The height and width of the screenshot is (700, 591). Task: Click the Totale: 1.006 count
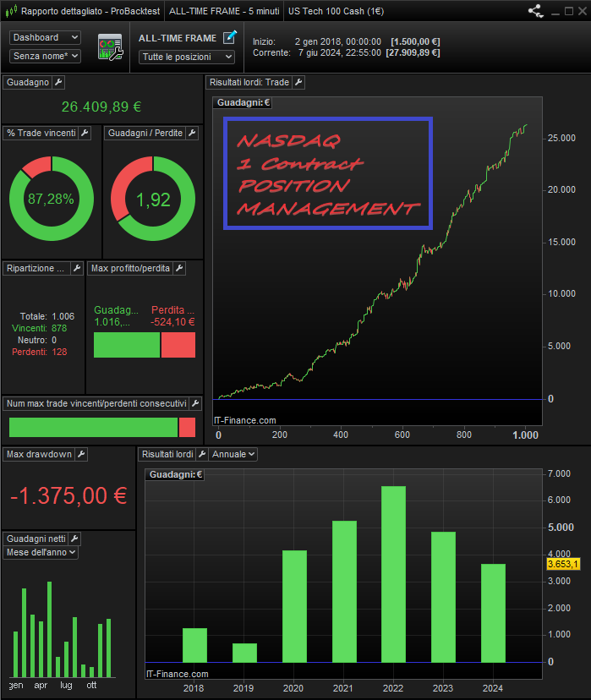pyautogui.click(x=47, y=316)
